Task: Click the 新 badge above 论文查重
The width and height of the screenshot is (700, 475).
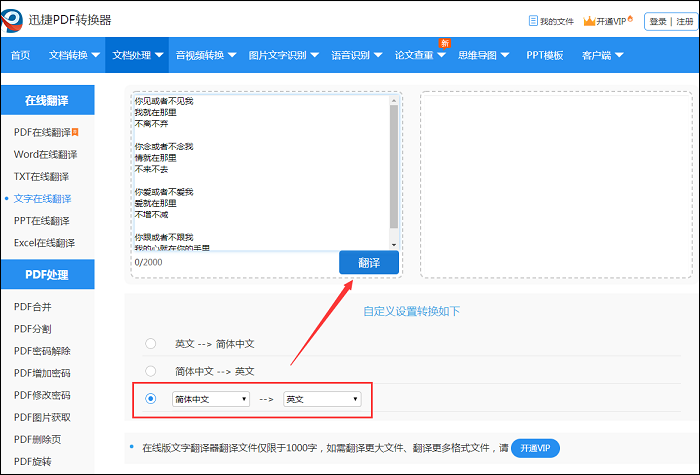Action: (x=443, y=42)
